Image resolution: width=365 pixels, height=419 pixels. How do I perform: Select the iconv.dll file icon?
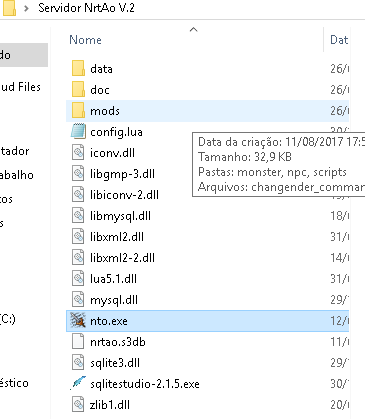click(x=78, y=152)
